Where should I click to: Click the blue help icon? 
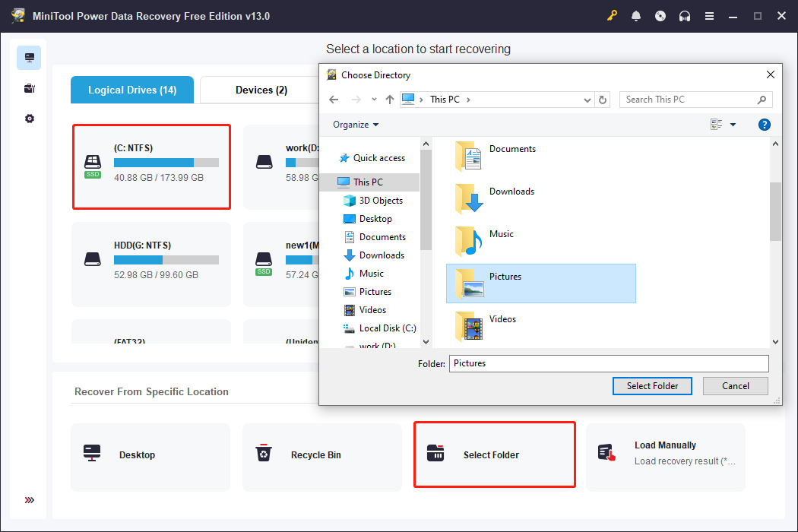[764, 125]
